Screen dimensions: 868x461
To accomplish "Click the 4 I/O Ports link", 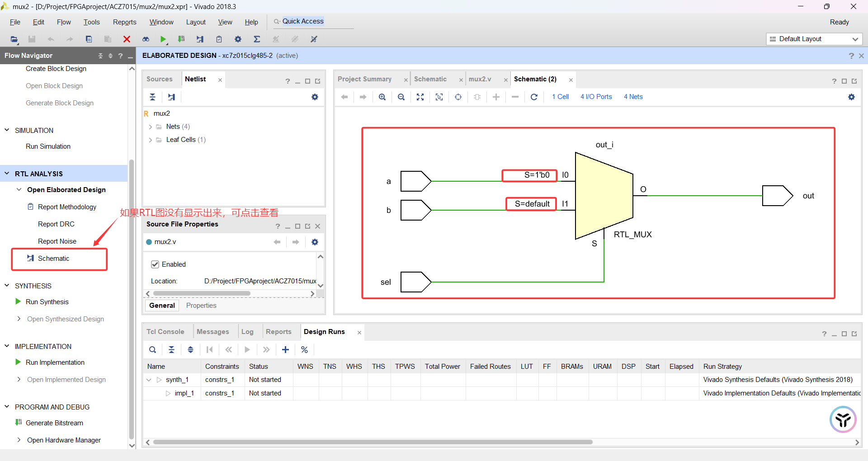I will (x=596, y=97).
